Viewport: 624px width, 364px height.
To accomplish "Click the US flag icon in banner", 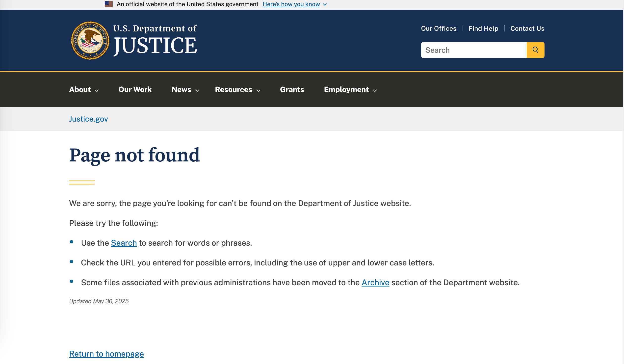I will pyautogui.click(x=108, y=4).
